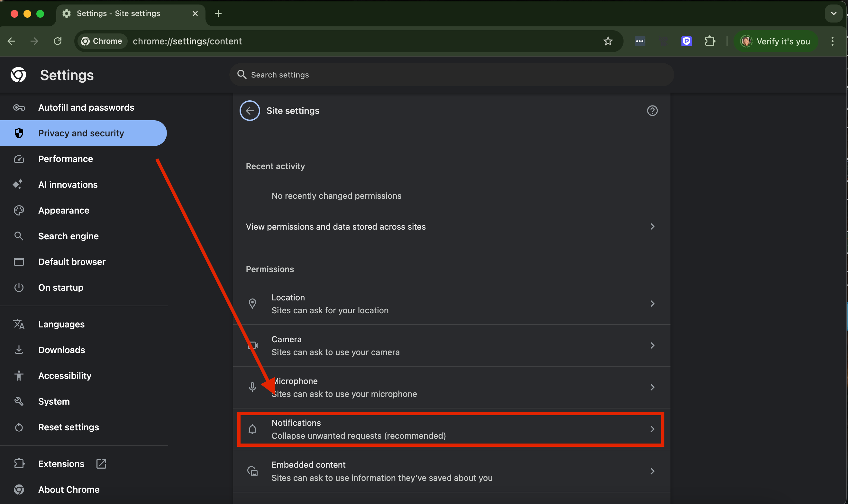Open the Extensions puzzle-piece toolbar icon
Image resolution: width=848 pixels, height=504 pixels.
(x=710, y=41)
